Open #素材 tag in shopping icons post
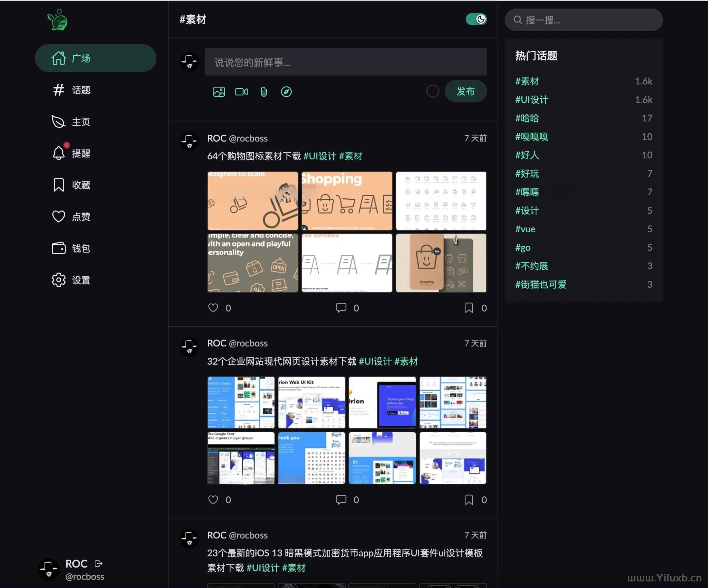This screenshot has width=708, height=588. (351, 156)
